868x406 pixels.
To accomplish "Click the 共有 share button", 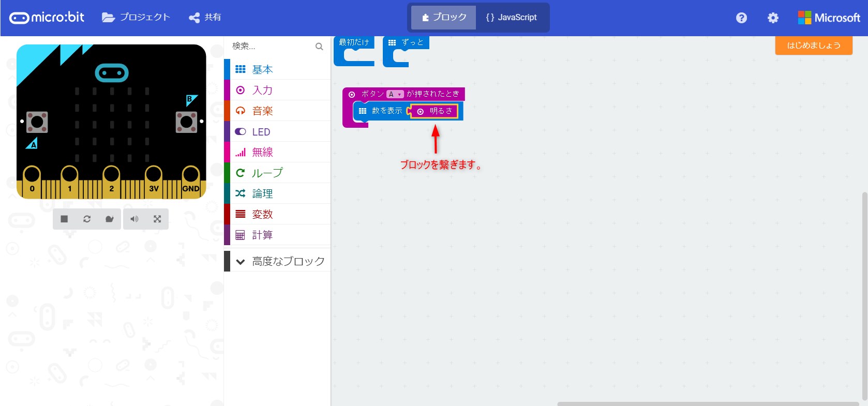I will coord(205,18).
